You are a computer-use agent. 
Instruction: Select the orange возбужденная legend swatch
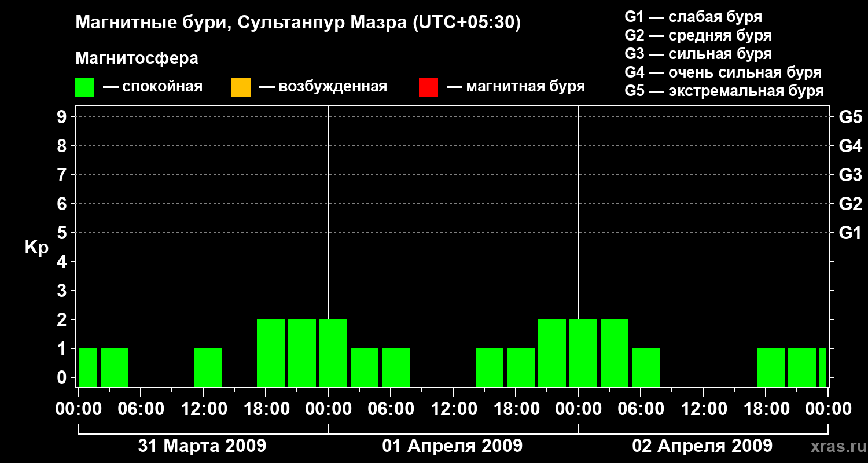point(241,87)
